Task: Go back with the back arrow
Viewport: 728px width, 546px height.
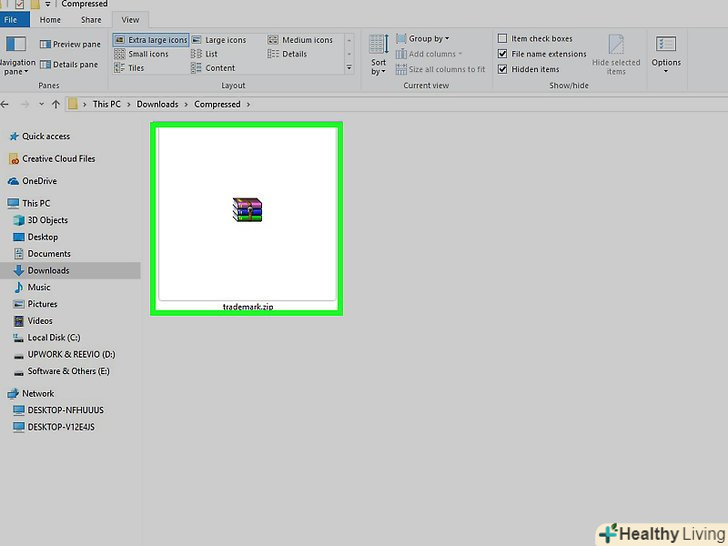Action: [x=5, y=104]
